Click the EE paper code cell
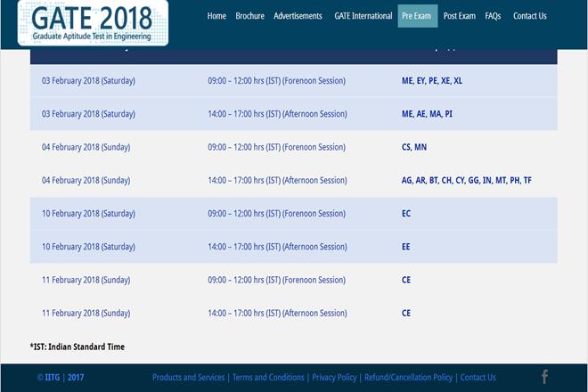The image size is (588, 392). (x=406, y=247)
